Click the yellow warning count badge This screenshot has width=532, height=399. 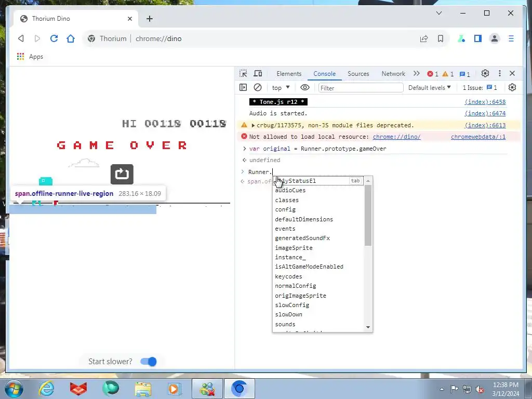[x=448, y=74]
